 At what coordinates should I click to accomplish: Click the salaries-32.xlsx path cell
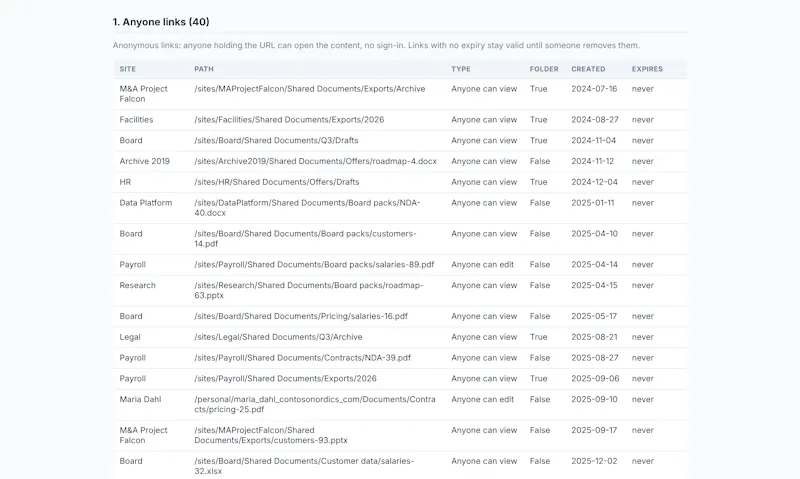(304, 466)
